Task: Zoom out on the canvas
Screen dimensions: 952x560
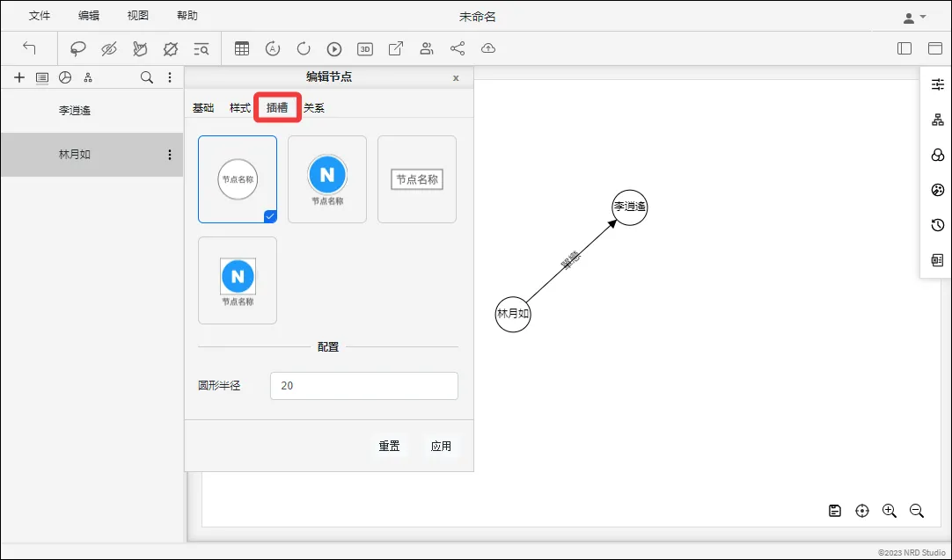Action: (917, 511)
